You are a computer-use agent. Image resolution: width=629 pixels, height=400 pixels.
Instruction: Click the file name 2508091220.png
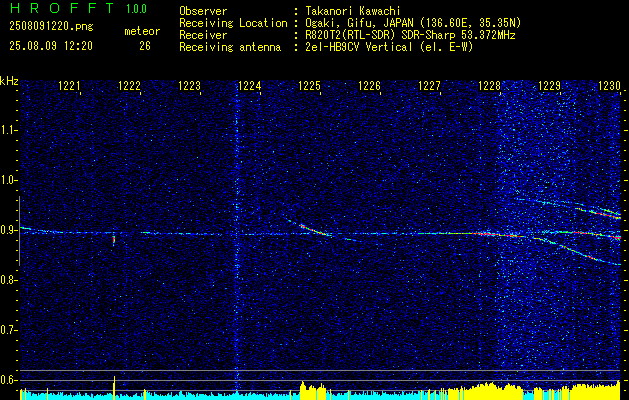(51, 27)
